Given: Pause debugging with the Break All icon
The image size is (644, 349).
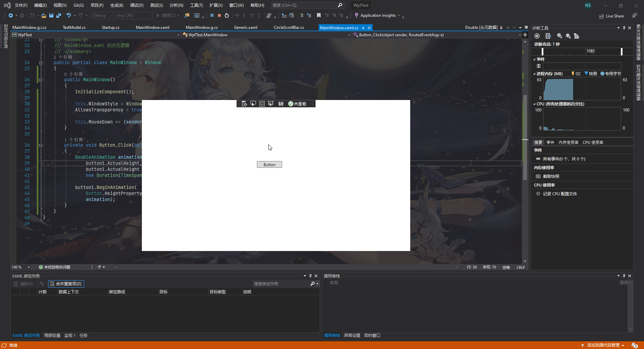Looking at the screenshot, I should pyautogui.click(x=212, y=15).
